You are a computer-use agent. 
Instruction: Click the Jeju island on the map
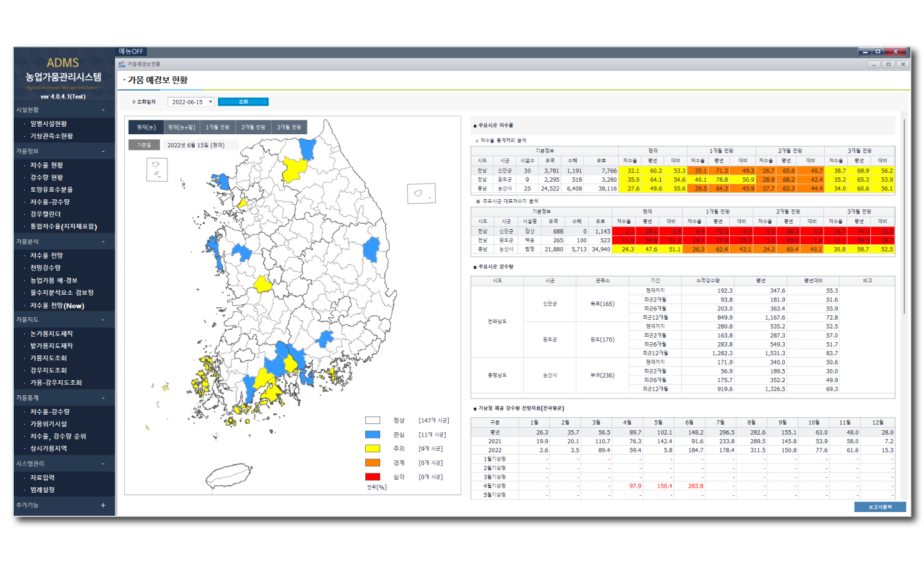click(229, 476)
